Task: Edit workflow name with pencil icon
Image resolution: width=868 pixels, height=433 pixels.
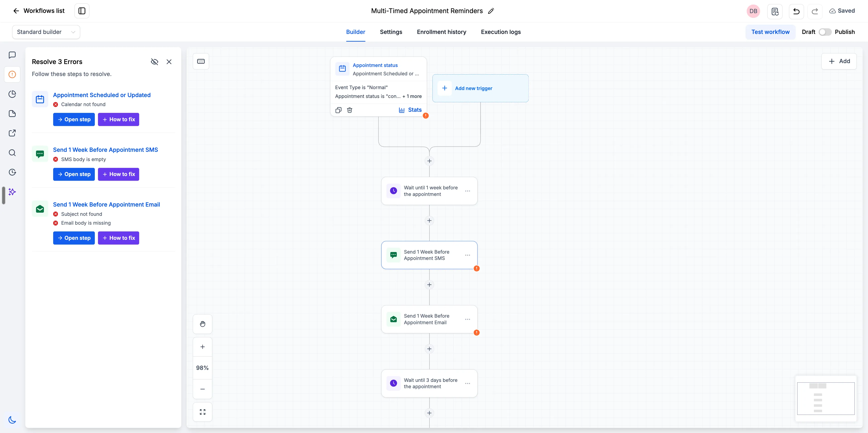Action: tap(491, 11)
